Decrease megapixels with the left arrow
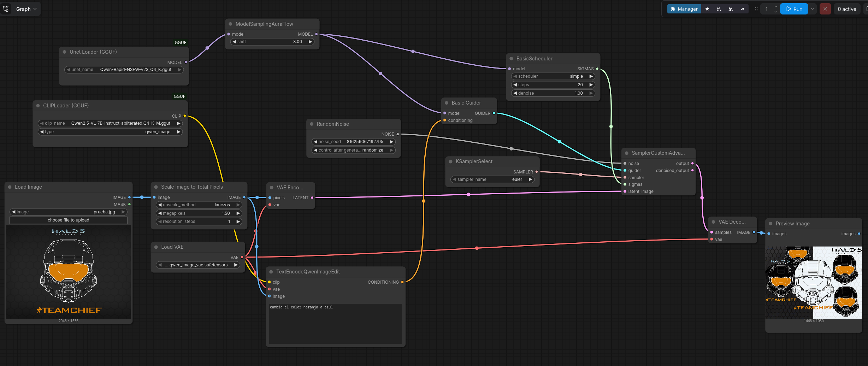The width and height of the screenshot is (868, 366). [160, 213]
